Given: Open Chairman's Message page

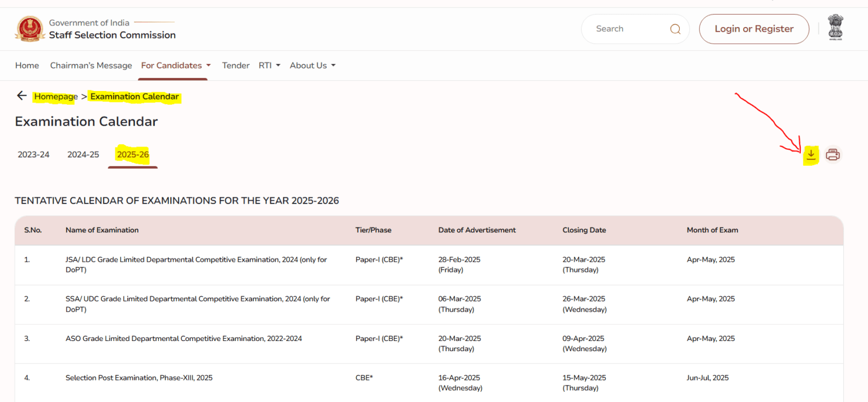Looking at the screenshot, I should [91, 66].
